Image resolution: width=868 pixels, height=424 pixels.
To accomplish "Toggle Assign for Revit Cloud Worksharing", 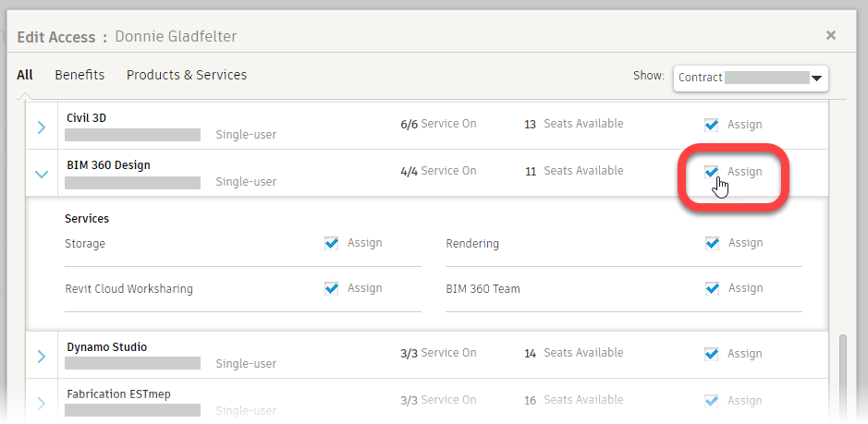I will click(x=332, y=288).
